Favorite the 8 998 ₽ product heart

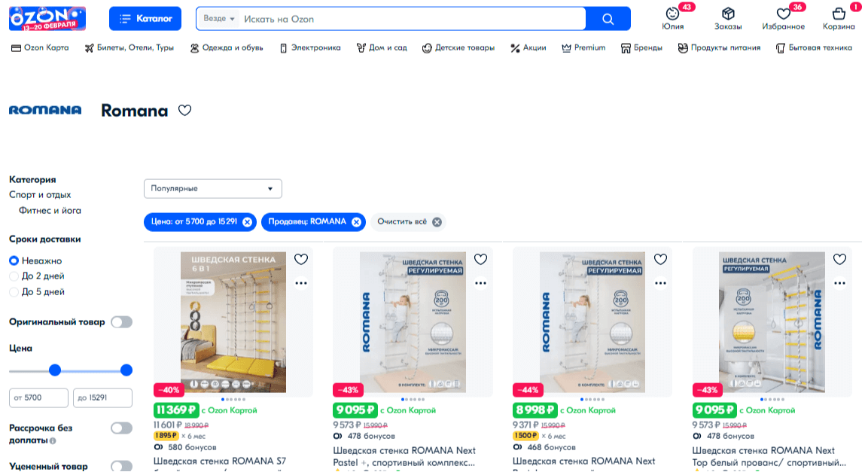[660, 259]
